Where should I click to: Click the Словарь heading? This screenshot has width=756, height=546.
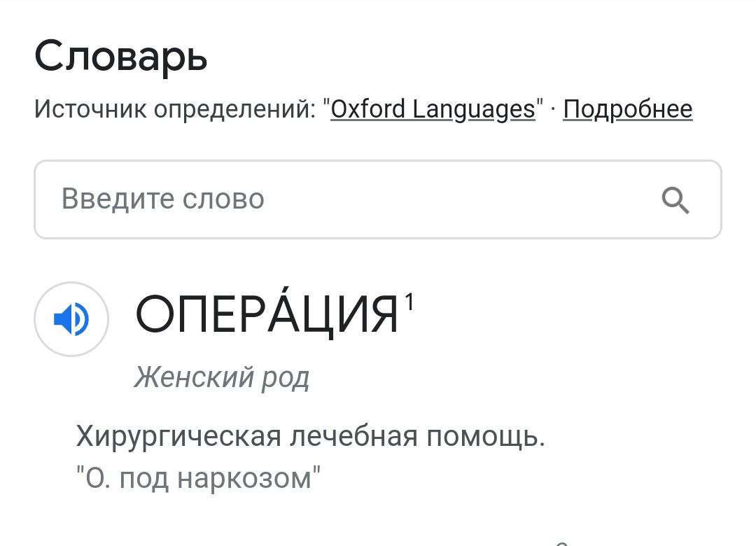pos(121,56)
